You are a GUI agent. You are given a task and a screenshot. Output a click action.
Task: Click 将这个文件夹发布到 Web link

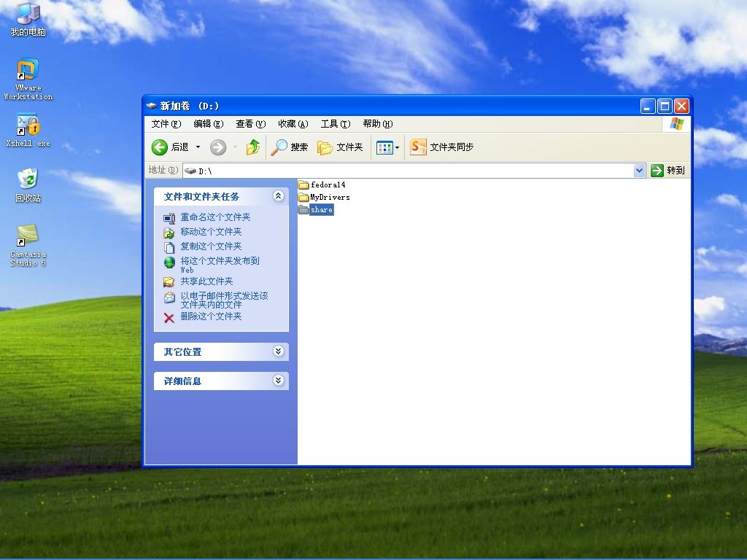220,265
